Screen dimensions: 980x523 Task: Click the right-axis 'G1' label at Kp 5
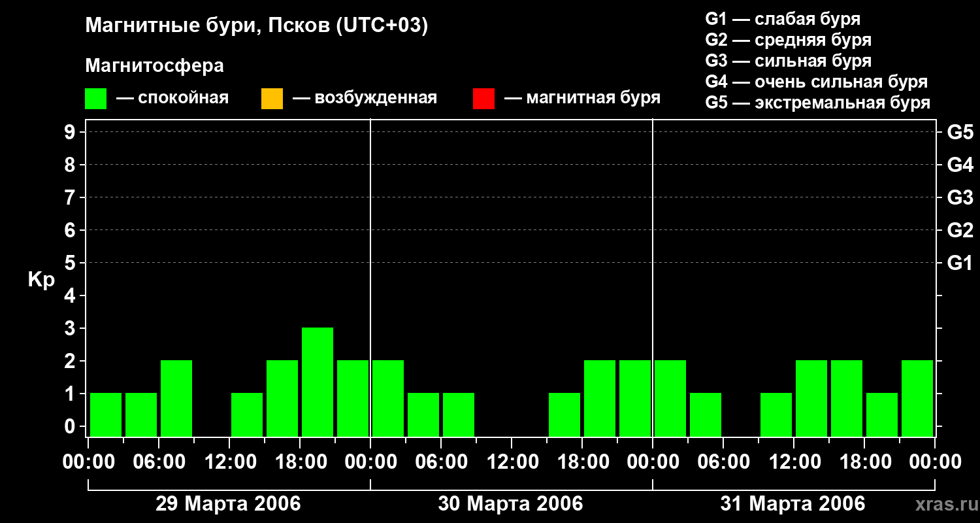pos(960,263)
